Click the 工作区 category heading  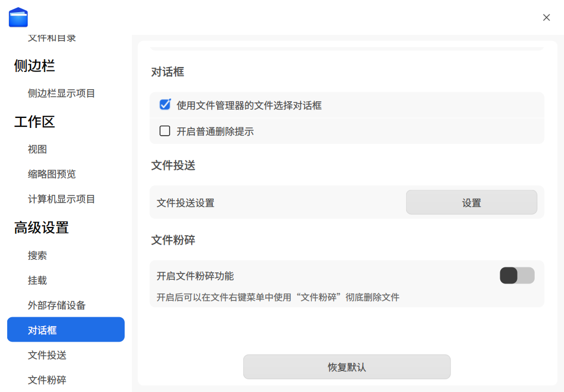[x=34, y=122]
